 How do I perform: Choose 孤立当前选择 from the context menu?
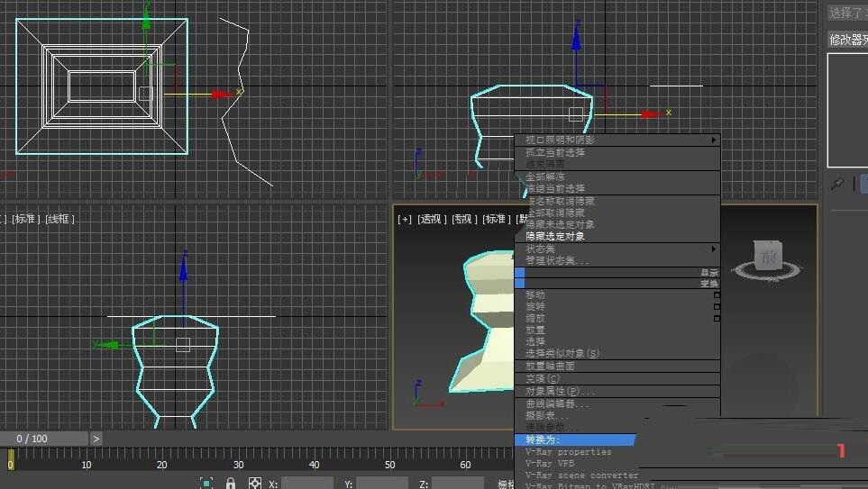555,152
